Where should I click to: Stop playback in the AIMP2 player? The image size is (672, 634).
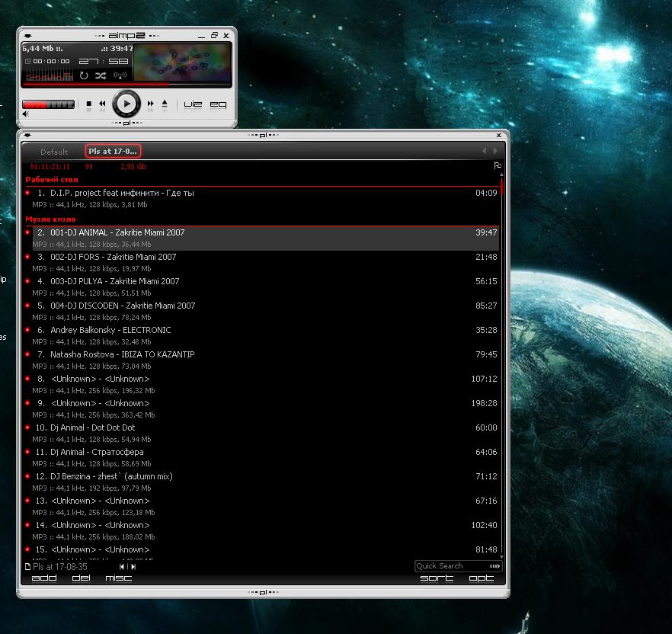(88, 104)
